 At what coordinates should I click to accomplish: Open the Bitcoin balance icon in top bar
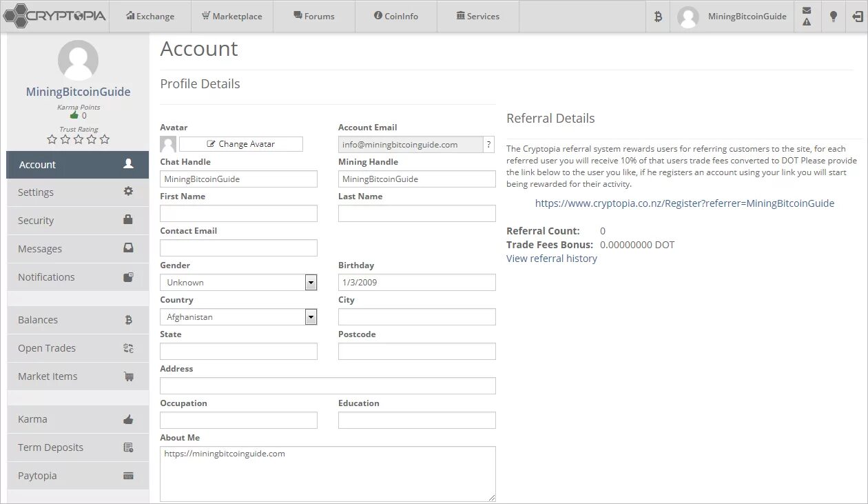coord(658,17)
